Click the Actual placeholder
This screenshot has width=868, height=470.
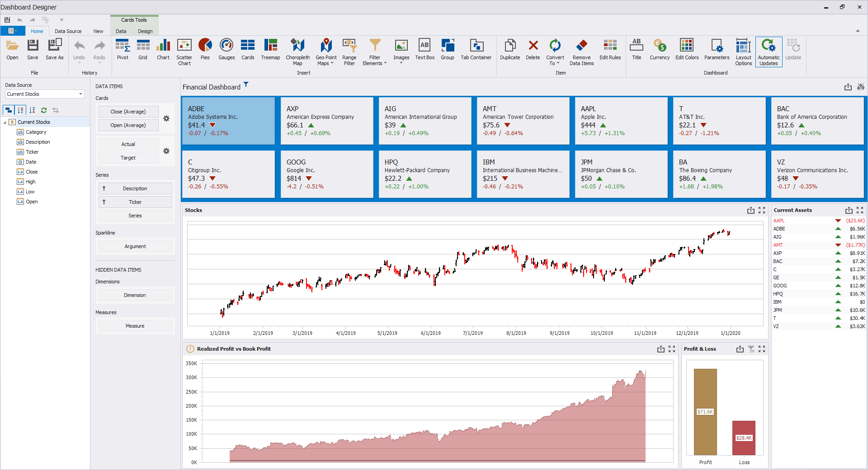128,144
